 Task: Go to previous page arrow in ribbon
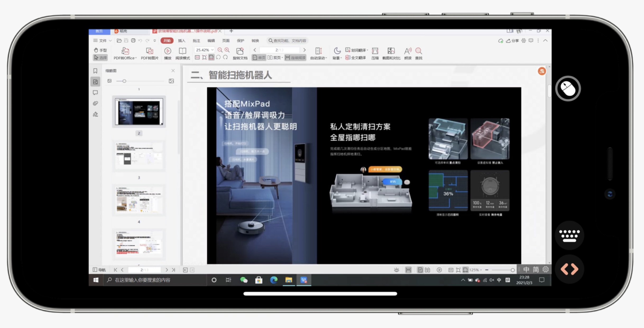(x=255, y=50)
